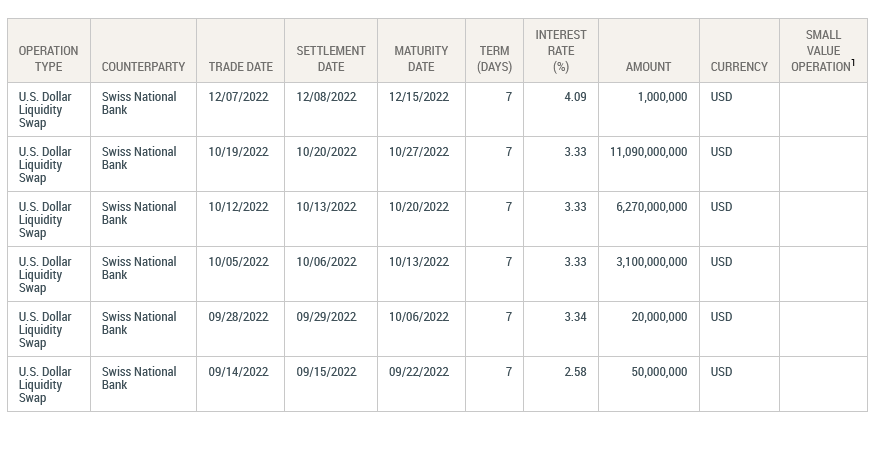This screenshot has width=890, height=461.
Task: Select amount 6,270,000,000 cell
Action: [x=649, y=219]
